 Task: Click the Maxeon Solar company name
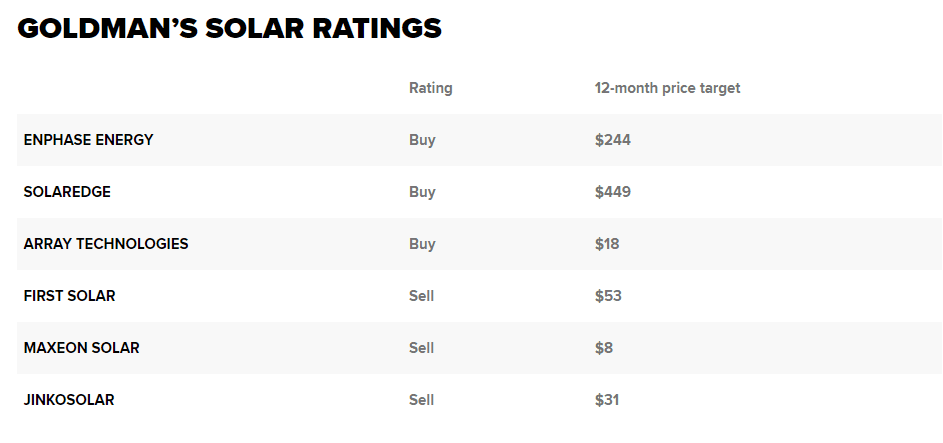click(81, 348)
